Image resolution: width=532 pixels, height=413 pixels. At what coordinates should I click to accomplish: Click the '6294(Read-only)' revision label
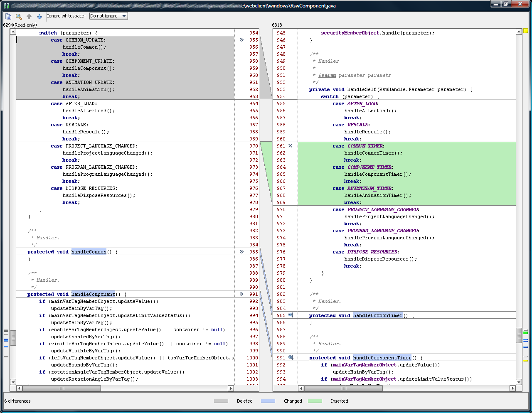click(x=20, y=25)
